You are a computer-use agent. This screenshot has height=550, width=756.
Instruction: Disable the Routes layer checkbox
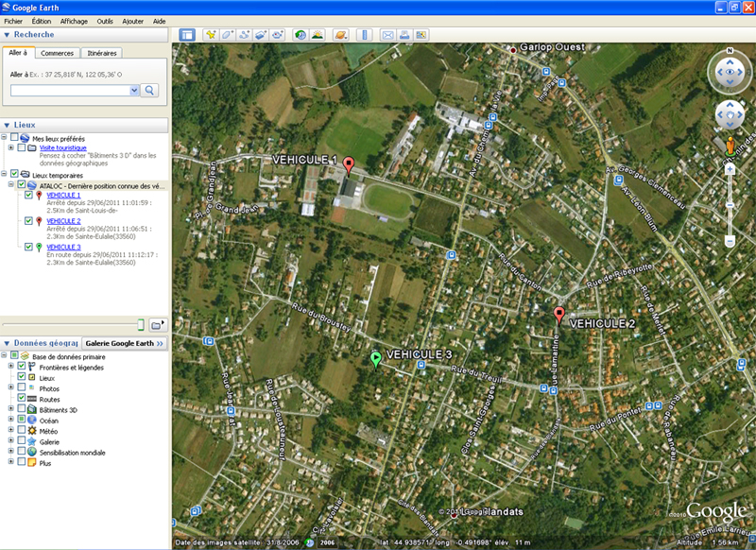[21, 398]
